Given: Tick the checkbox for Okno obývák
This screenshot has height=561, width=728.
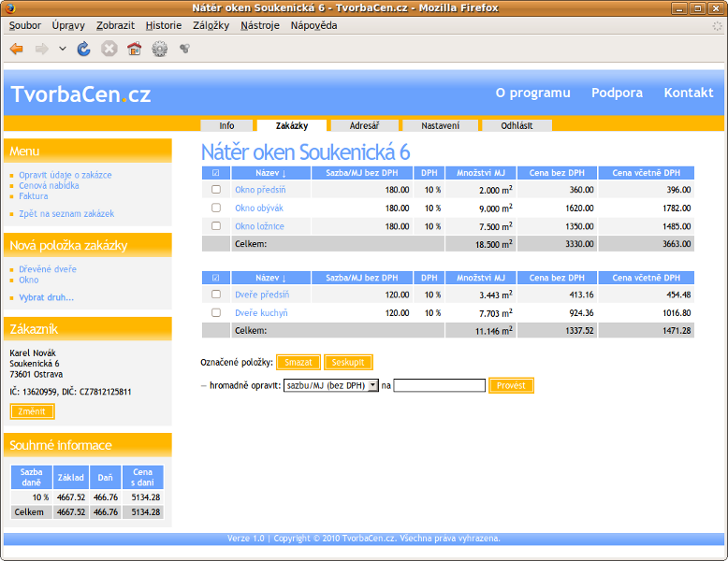Looking at the screenshot, I should coord(216,208).
